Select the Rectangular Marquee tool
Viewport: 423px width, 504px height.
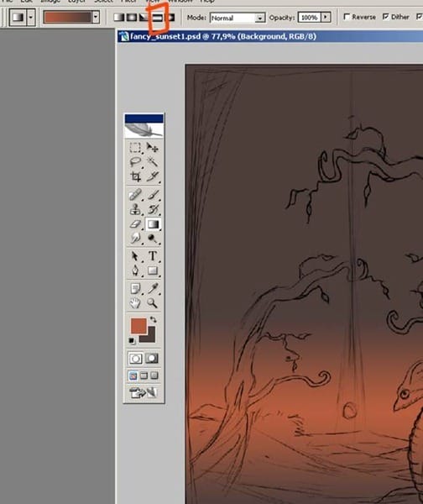pos(135,148)
